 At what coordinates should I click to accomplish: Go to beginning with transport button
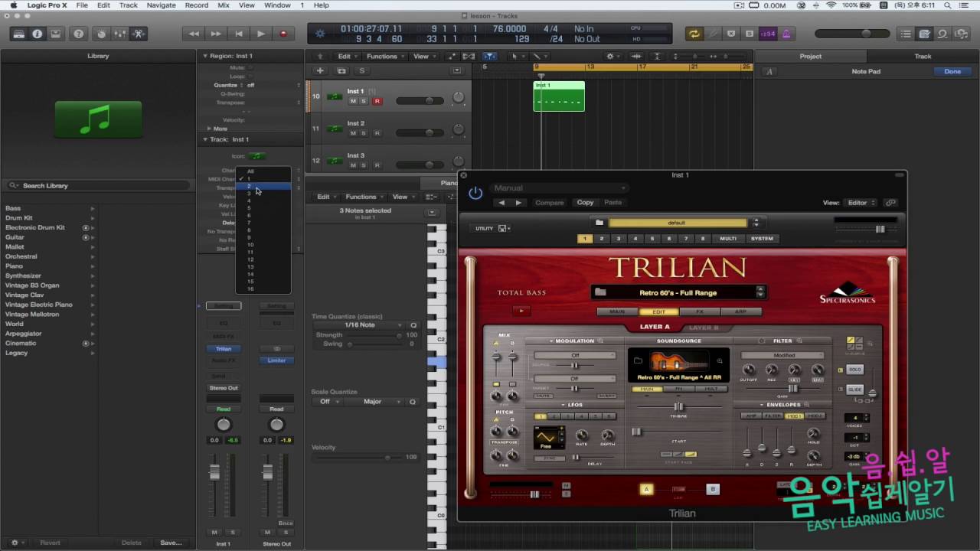tap(239, 34)
